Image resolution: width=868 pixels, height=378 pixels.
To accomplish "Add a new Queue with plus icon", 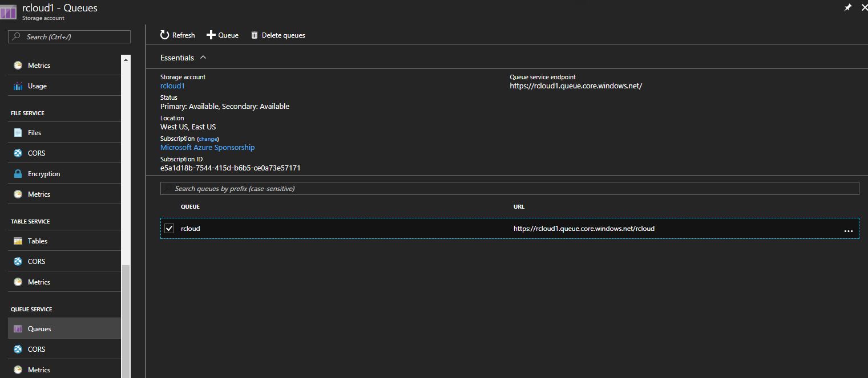I will [x=211, y=35].
